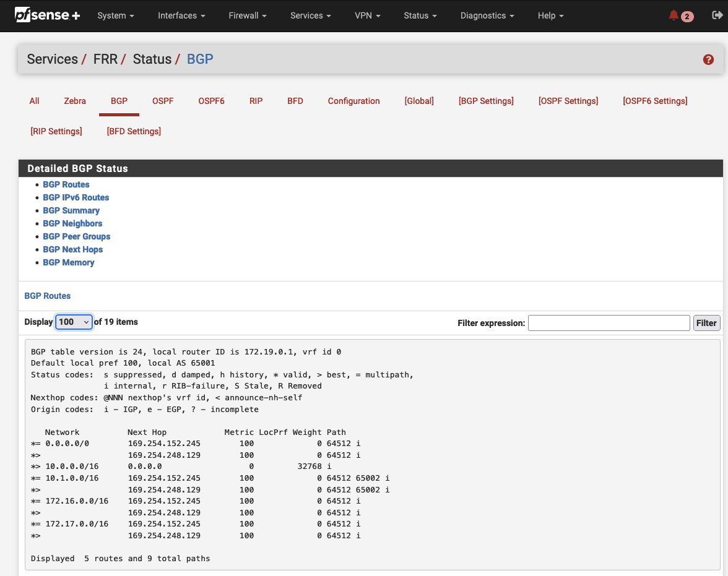Open the [BGP Settings] tab
The image size is (728, 576).
pyautogui.click(x=485, y=101)
